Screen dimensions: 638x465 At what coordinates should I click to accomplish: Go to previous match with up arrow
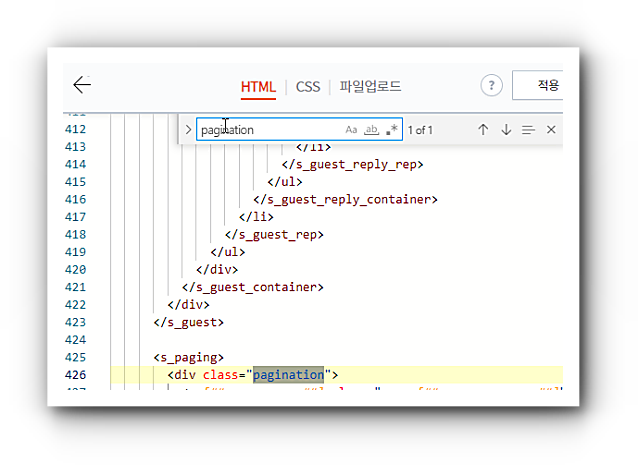point(483,130)
